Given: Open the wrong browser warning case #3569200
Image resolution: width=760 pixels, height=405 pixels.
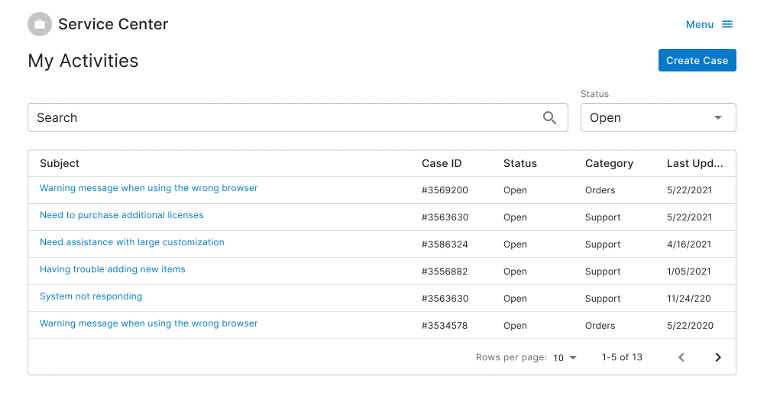Looking at the screenshot, I should coord(148,188).
